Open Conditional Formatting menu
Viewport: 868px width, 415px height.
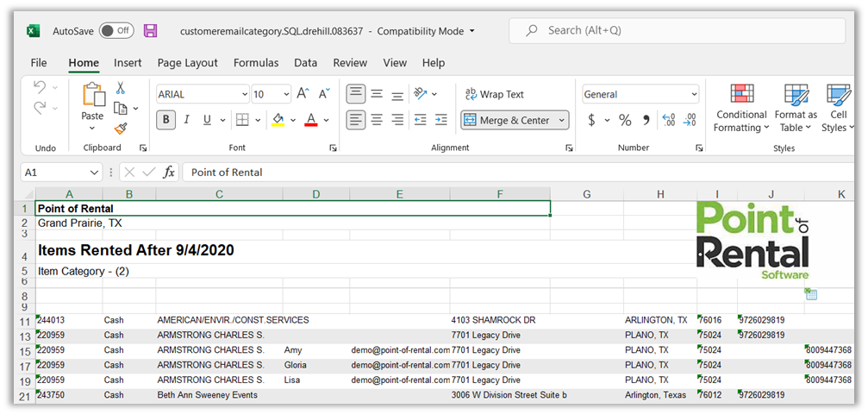point(740,108)
